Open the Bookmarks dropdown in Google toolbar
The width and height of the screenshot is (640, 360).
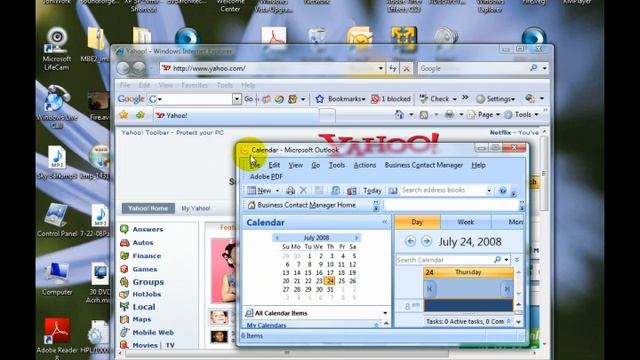[346, 99]
